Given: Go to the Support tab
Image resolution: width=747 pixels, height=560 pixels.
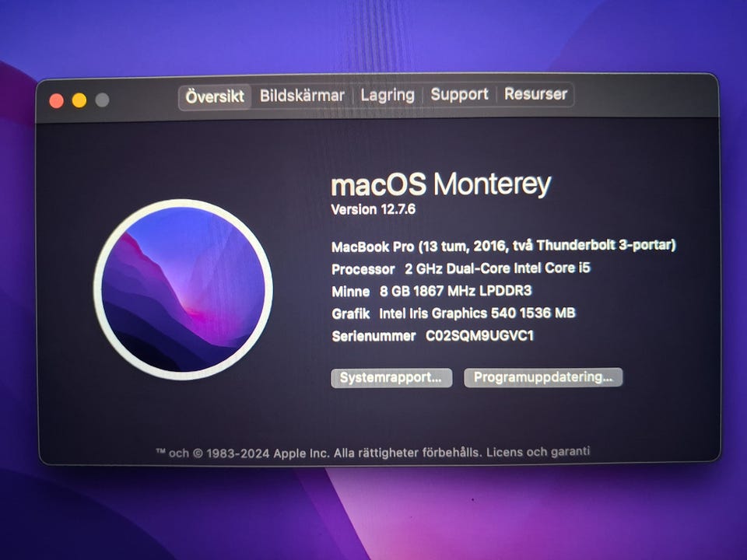Looking at the screenshot, I should [459, 94].
